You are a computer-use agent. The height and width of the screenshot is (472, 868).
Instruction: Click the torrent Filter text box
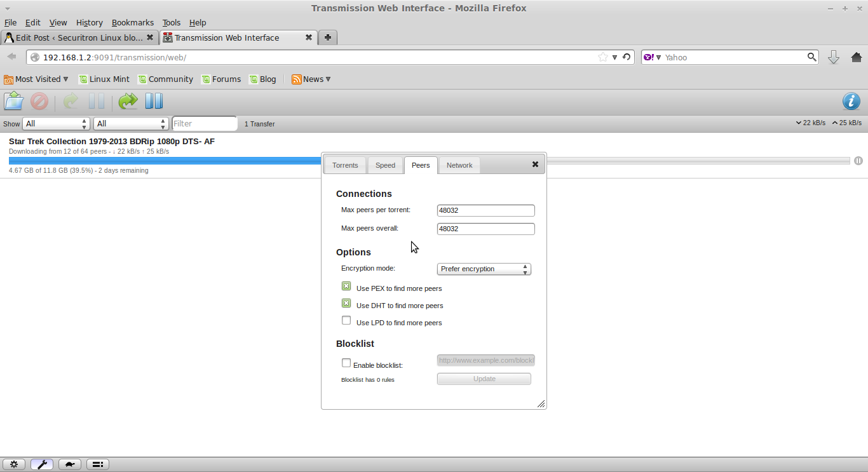(x=205, y=124)
